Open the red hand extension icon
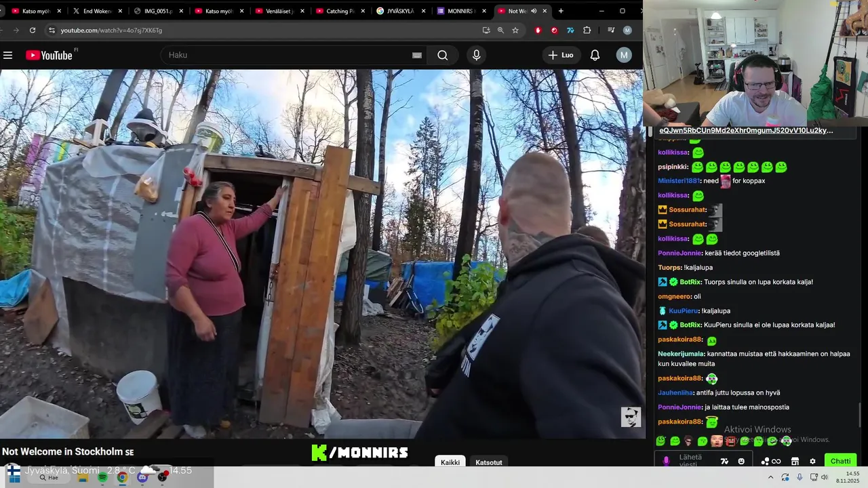 pyautogui.click(x=538, y=30)
